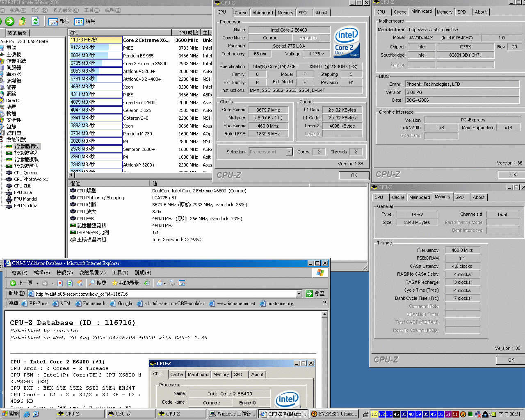Click IE 移至 go button

tap(315, 294)
